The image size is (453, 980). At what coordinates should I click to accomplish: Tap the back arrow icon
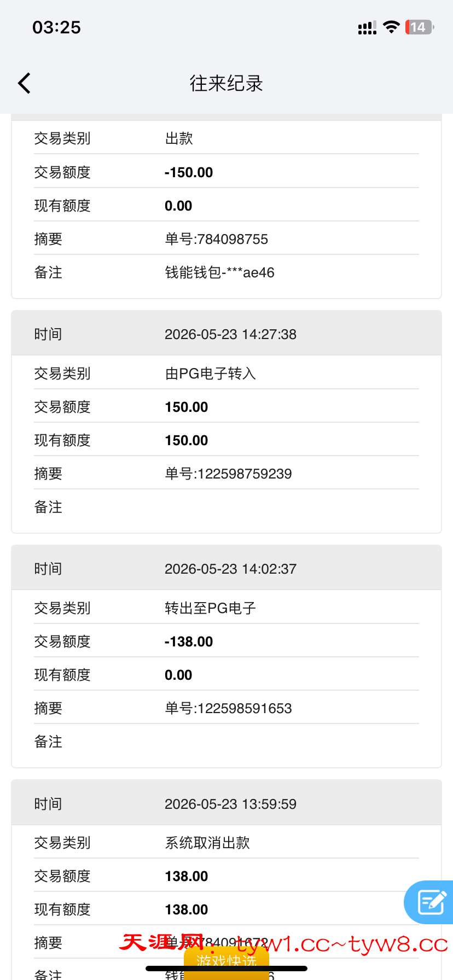coord(24,83)
